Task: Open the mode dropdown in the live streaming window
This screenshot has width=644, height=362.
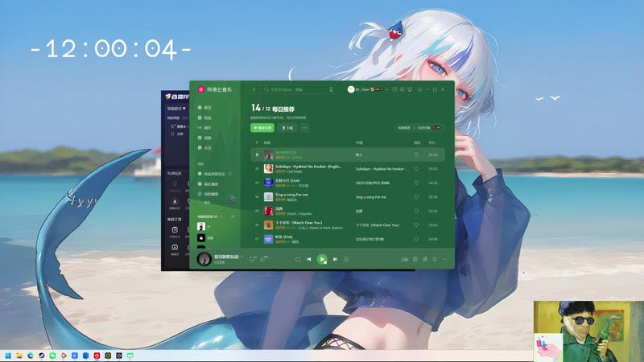Action: pyautogui.click(x=176, y=109)
